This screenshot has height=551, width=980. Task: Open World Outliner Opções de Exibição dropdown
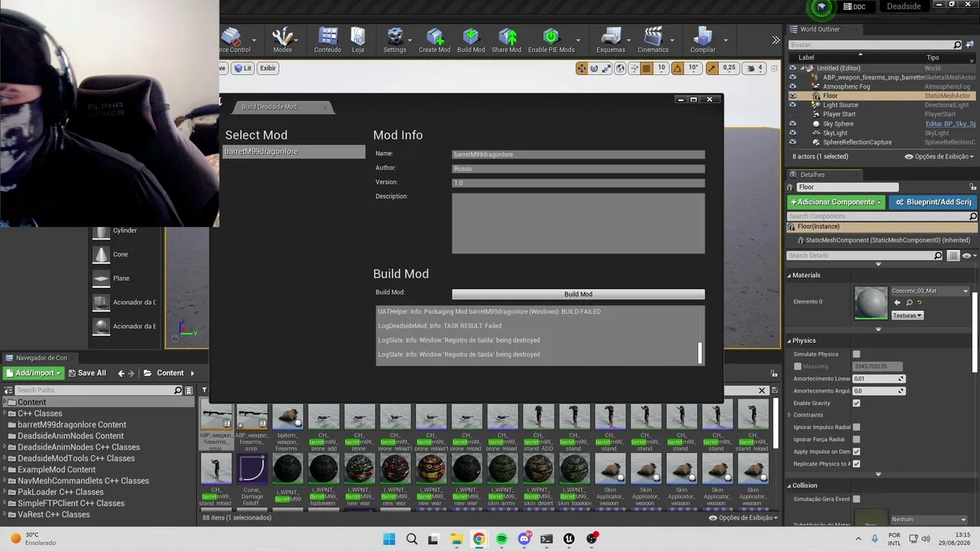click(939, 157)
